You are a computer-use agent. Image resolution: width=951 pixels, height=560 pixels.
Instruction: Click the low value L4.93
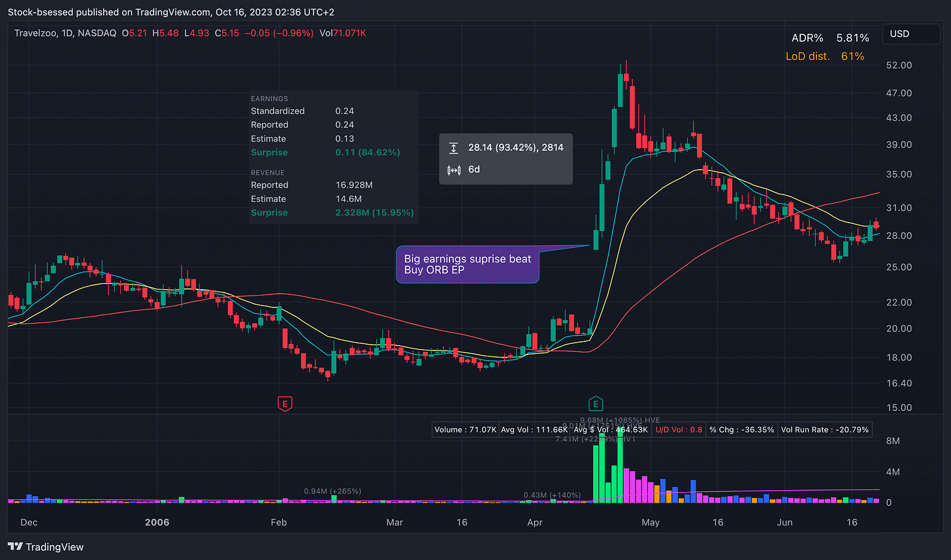pos(196,33)
